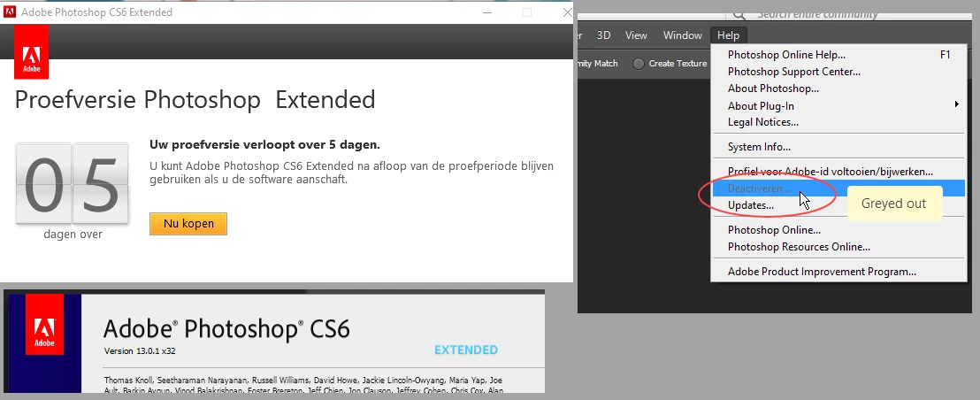The image size is (980, 400).
Task: Expand the About Plug-In submenu arrow
Action: 956,105
